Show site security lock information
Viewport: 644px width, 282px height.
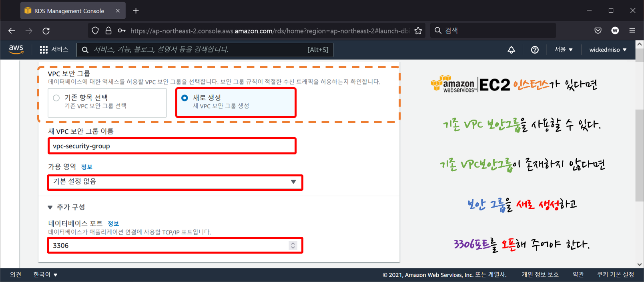pyautogui.click(x=108, y=31)
